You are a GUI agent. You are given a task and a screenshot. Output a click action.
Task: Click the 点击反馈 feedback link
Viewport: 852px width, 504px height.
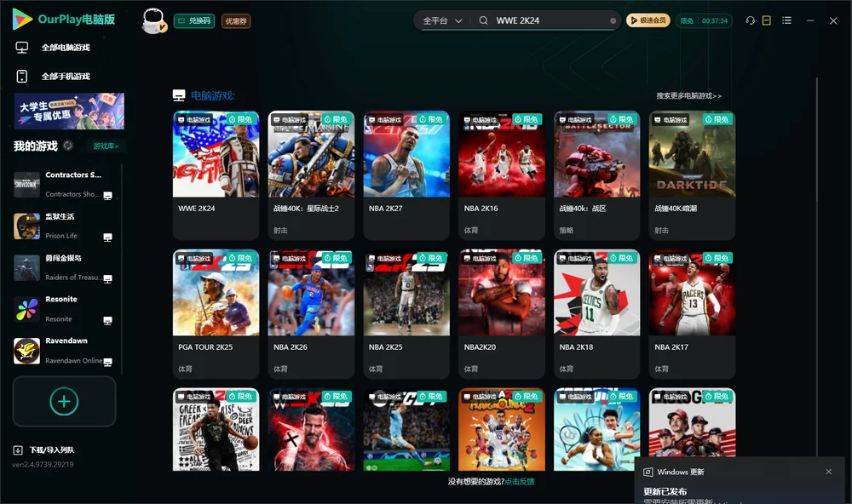[x=520, y=482]
